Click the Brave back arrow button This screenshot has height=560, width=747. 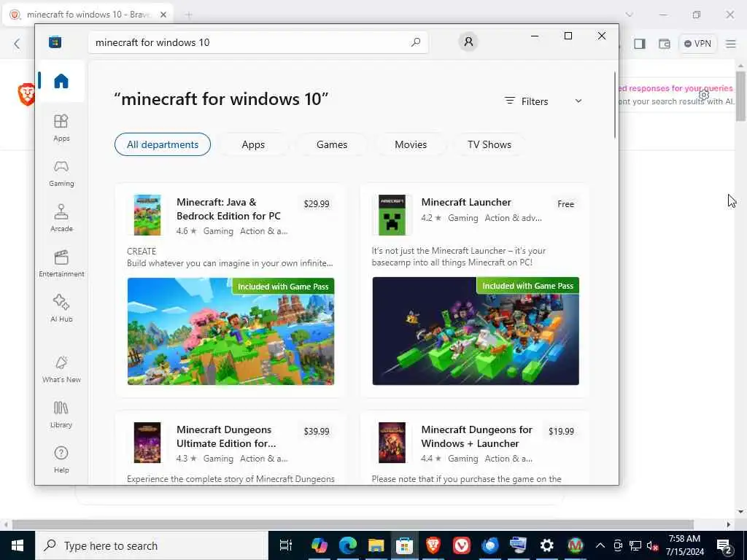[x=17, y=44]
